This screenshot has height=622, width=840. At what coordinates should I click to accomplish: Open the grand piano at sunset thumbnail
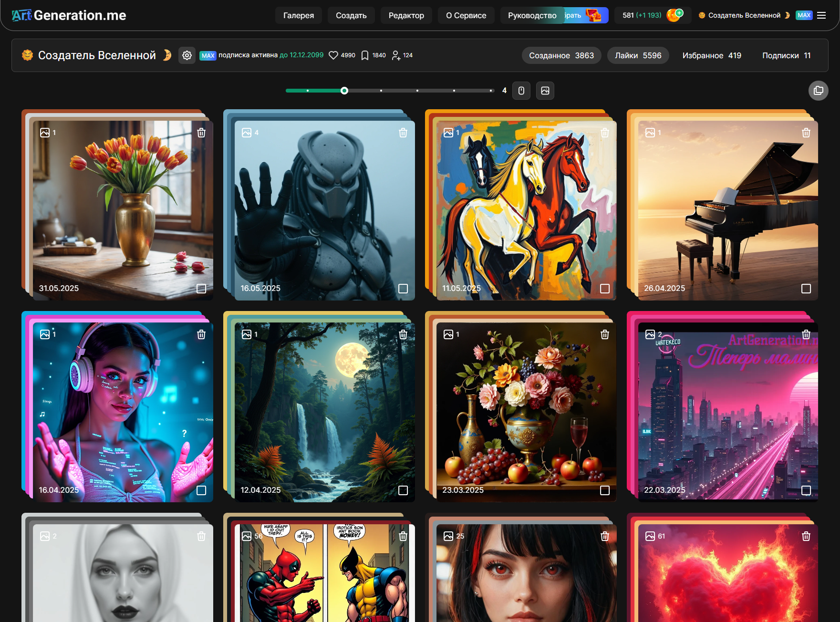coord(728,210)
